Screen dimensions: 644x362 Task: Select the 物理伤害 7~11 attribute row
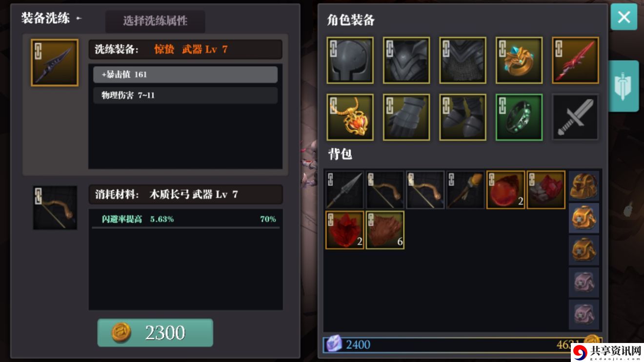[185, 95]
